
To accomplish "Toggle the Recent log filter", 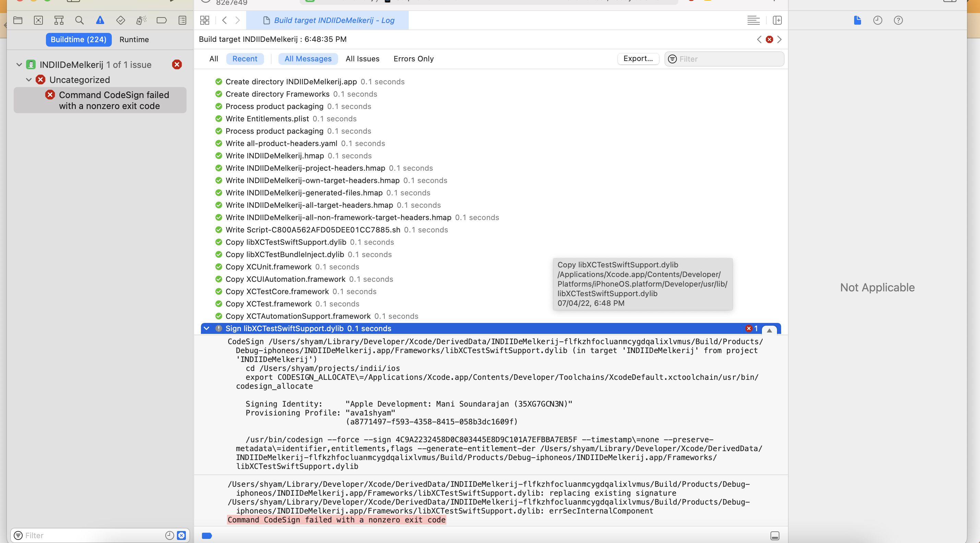I will (244, 59).
